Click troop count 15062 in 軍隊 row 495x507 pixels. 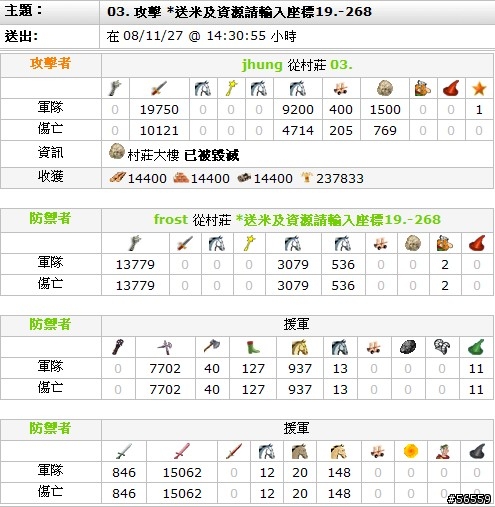182,472
